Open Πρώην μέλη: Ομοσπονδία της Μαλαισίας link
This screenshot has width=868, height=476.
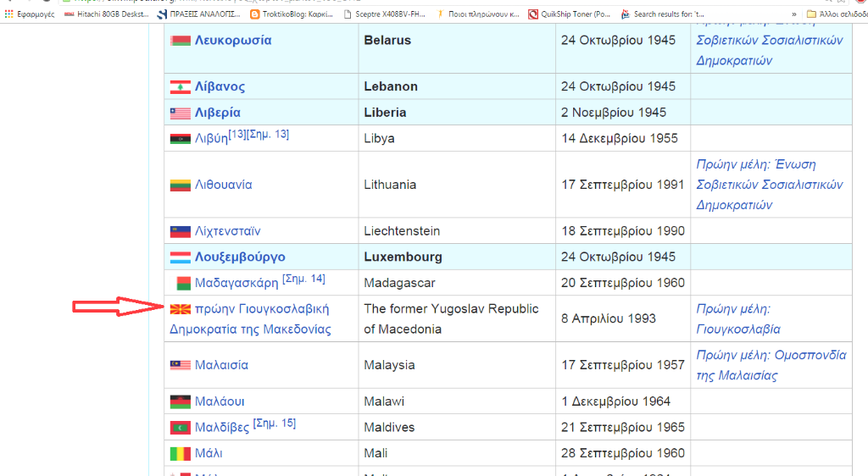(771, 365)
